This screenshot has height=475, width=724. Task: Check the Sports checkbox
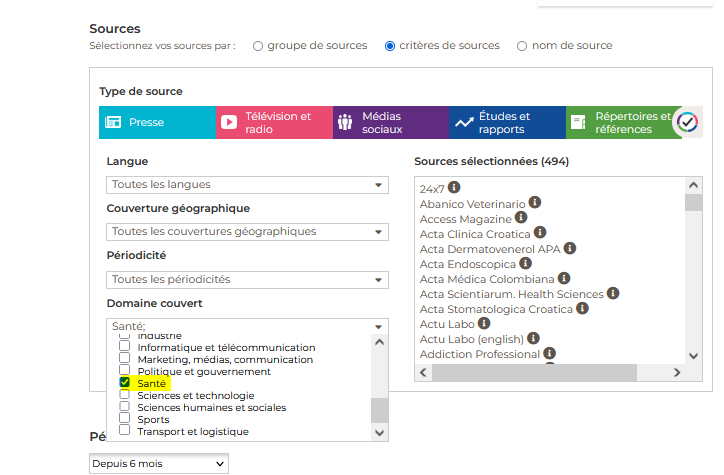pos(125,419)
